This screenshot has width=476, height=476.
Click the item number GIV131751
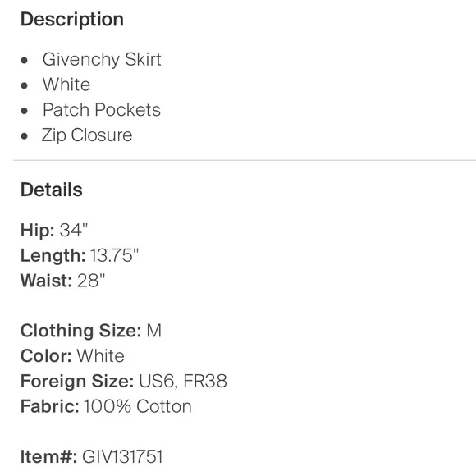[x=122, y=457]
